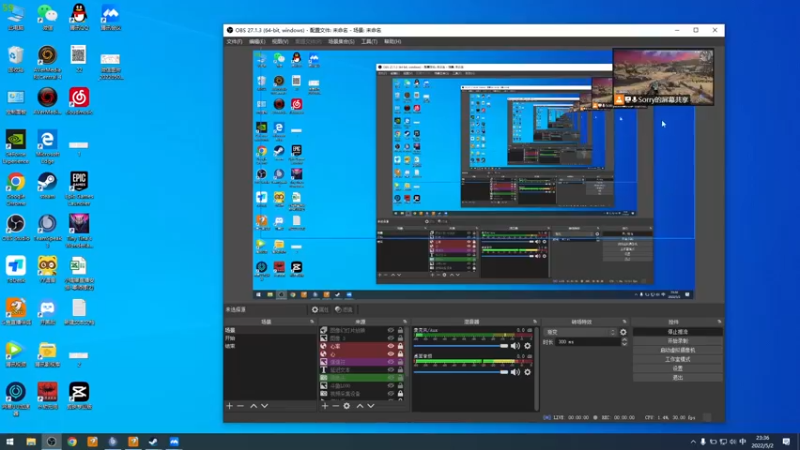Toggle visibility eye of the text (T) source
The image size is (800, 450).
pyautogui.click(x=391, y=370)
